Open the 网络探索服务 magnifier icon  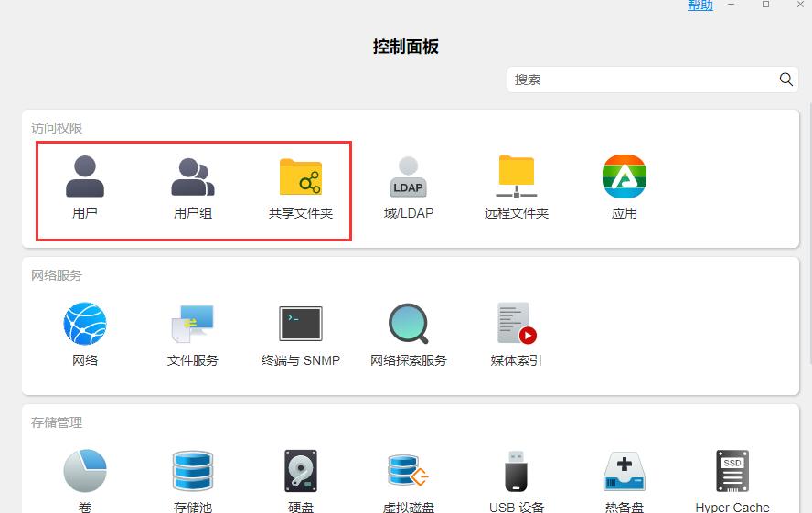(x=408, y=324)
